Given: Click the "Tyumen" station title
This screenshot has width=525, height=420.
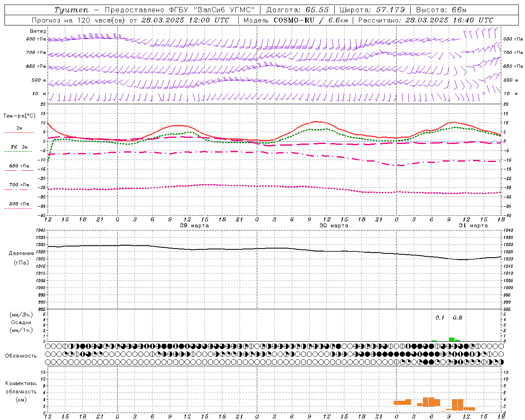Looking at the screenshot, I should pos(71,10).
